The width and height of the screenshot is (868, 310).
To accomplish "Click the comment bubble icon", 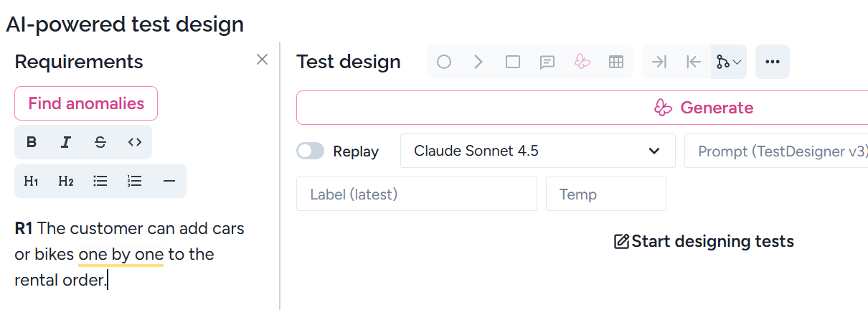I will point(547,62).
